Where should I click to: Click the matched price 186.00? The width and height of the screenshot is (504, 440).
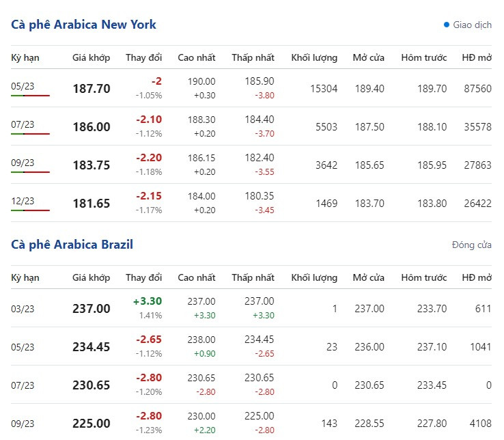pyautogui.click(x=92, y=126)
